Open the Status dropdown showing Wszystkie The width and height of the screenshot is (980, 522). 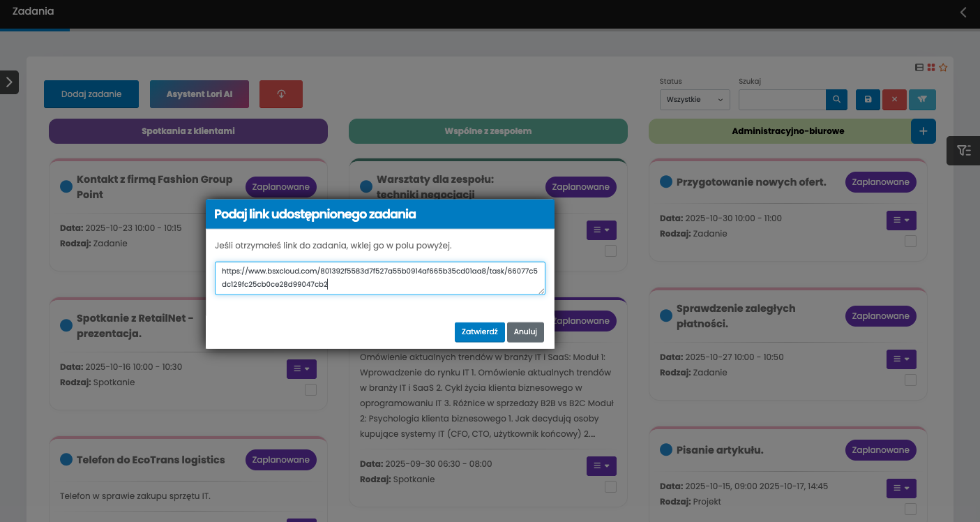tap(695, 100)
